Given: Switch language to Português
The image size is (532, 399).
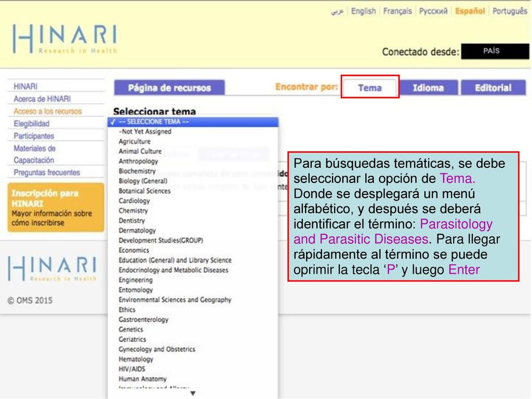Looking at the screenshot, I should (x=510, y=11).
